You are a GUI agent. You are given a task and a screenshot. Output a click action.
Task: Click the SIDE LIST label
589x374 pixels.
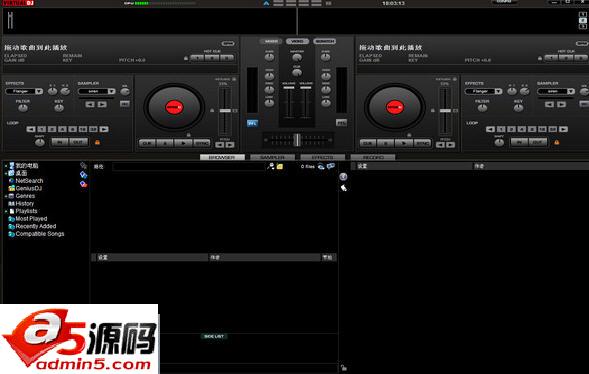(x=214, y=336)
